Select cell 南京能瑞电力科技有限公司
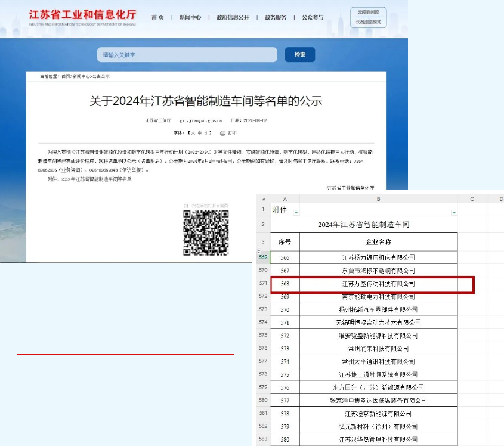The image size is (504, 447). point(378,297)
